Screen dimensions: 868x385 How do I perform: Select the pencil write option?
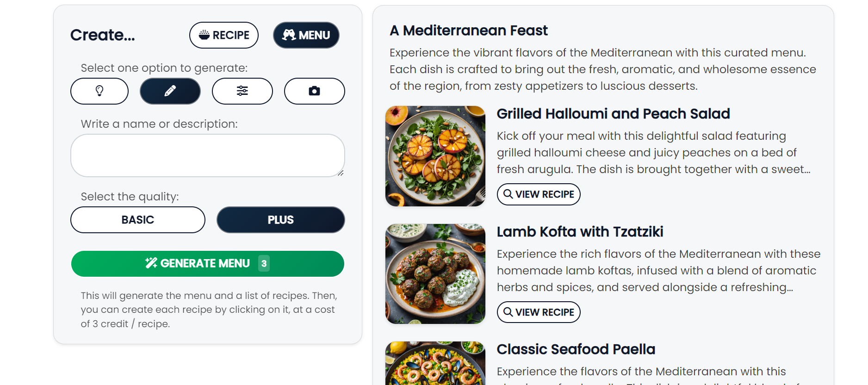pyautogui.click(x=170, y=91)
